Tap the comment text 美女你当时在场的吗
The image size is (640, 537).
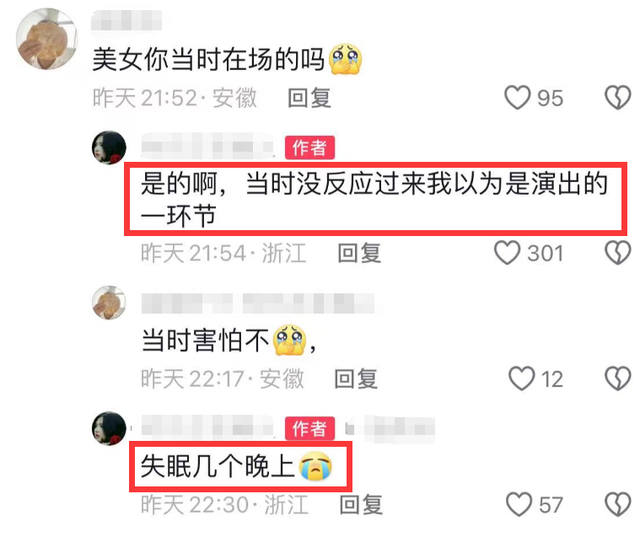[209, 60]
